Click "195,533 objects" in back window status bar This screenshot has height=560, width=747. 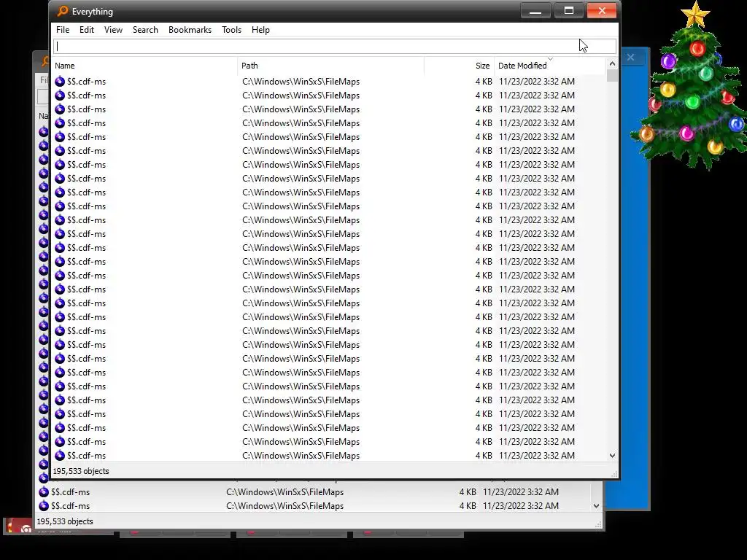point(65,521)
